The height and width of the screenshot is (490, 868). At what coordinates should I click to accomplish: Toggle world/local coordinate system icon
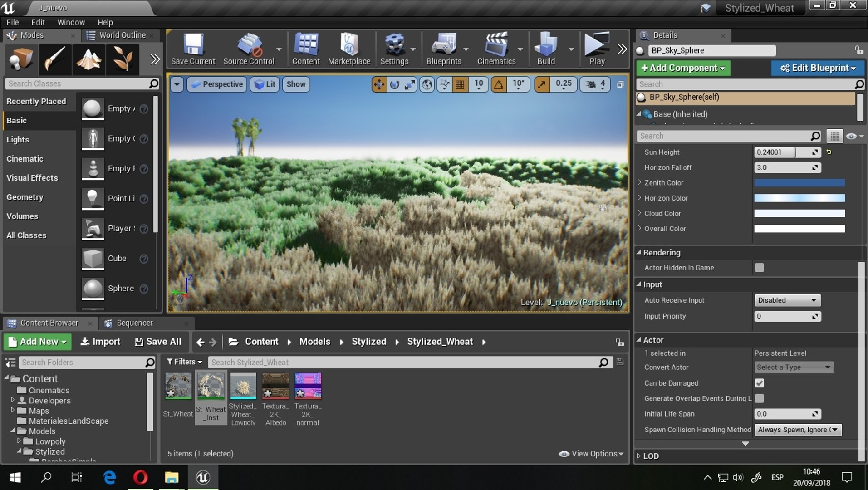pos(427,84)
